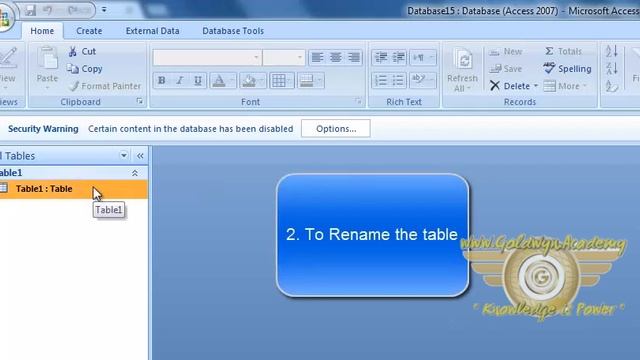The height and width of the screenshot is (360, 640).
Task: Click Decrease list level indent icon
Action: coord(381,58)
